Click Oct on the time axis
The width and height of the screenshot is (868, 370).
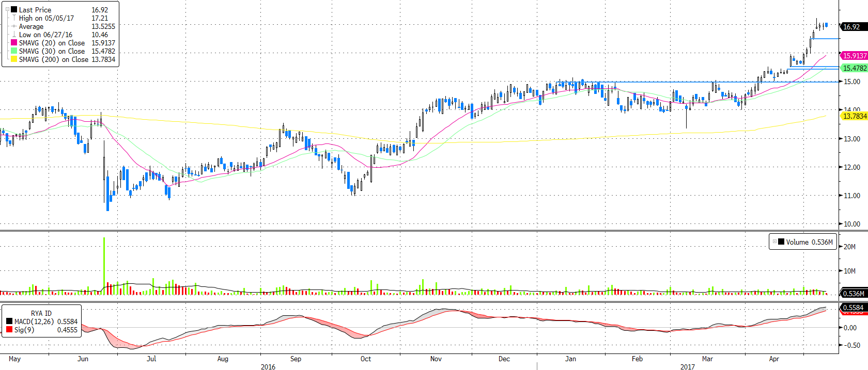(366, 359)
